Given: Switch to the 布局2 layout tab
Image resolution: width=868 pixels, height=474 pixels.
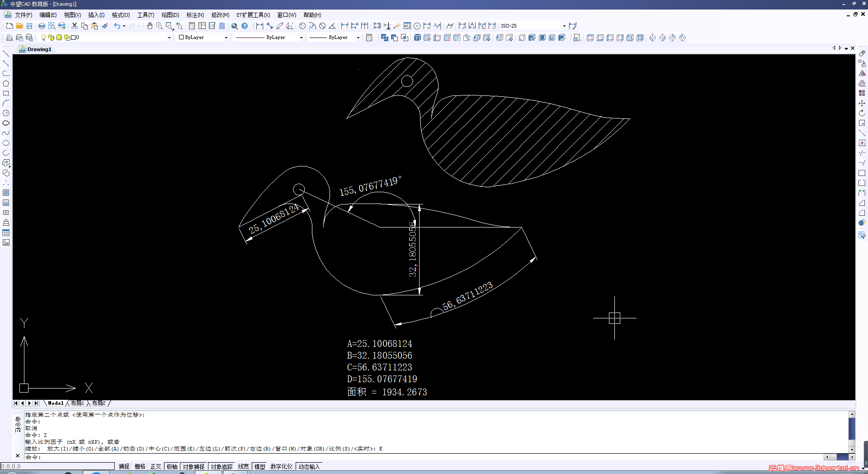Looking at the screenshot, I should [x=99, y=403].
